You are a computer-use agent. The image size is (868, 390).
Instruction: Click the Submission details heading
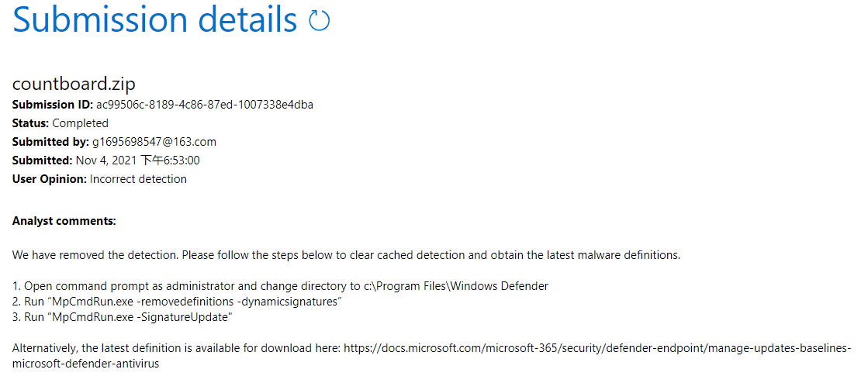tap(154, 20)
